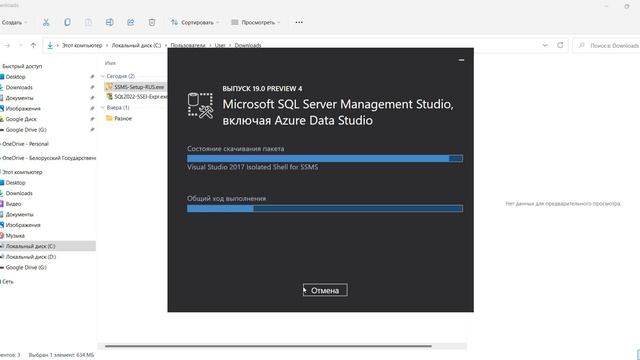Expand the address bar history dropdown
640x360 pixels.
[545, 45]
